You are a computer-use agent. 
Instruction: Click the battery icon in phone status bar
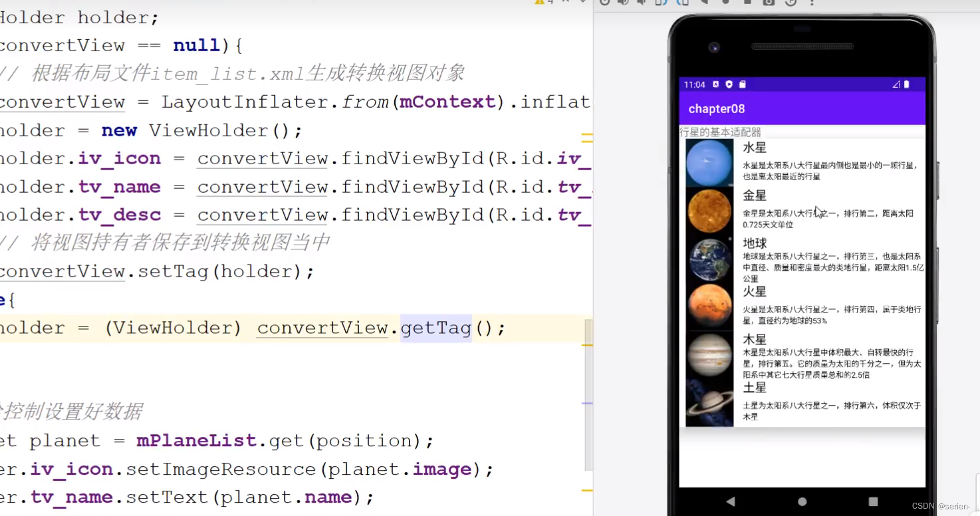click(906, 84)
